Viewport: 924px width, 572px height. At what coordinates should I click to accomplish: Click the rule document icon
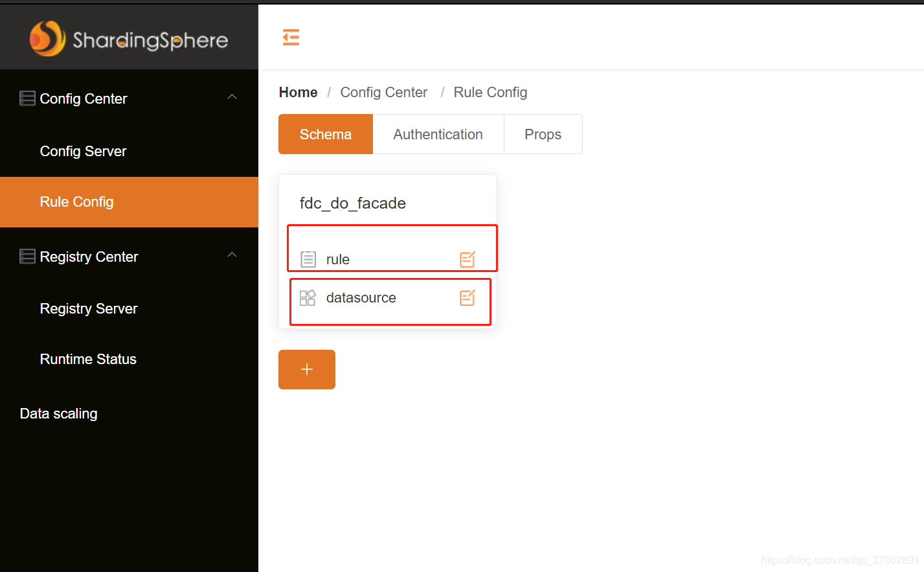(308, 259)
